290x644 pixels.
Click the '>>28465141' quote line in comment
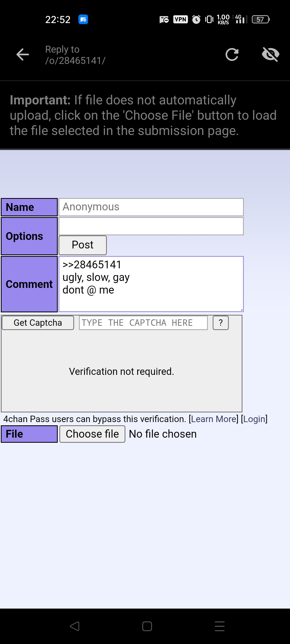92,265
